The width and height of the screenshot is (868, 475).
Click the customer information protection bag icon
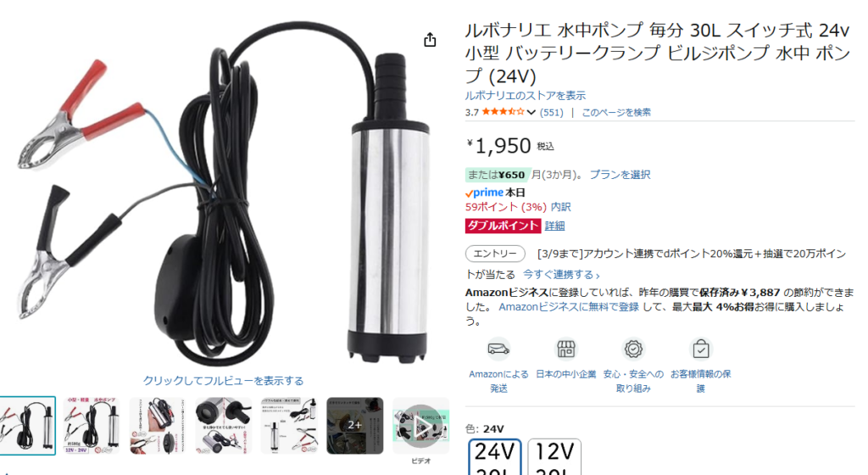(x=701, y=349)
